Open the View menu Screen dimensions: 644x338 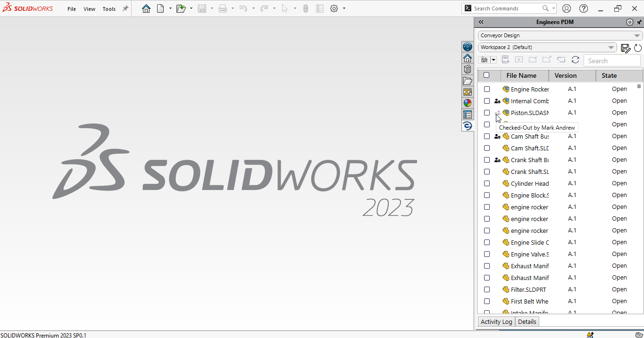coord(89,9)
